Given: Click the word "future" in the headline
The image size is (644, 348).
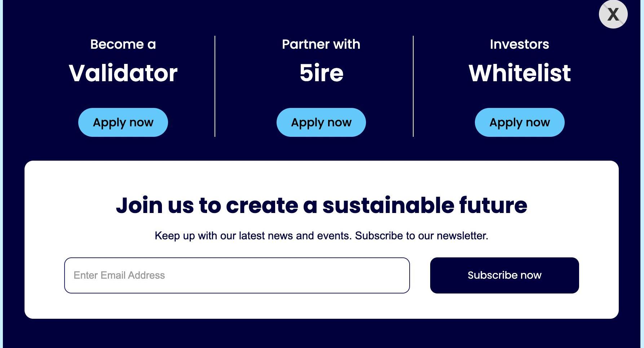Looking at the screenshot, I should 493,205.
